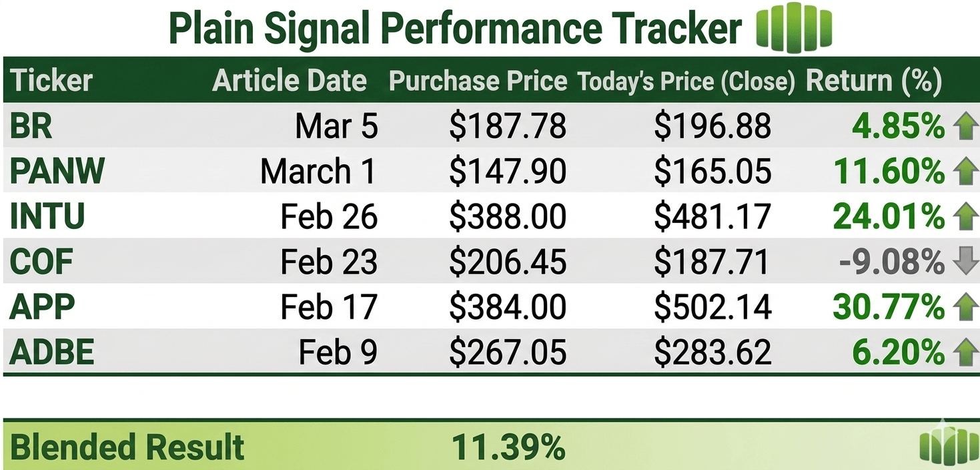Select the Ticker column header

[52, 81]
